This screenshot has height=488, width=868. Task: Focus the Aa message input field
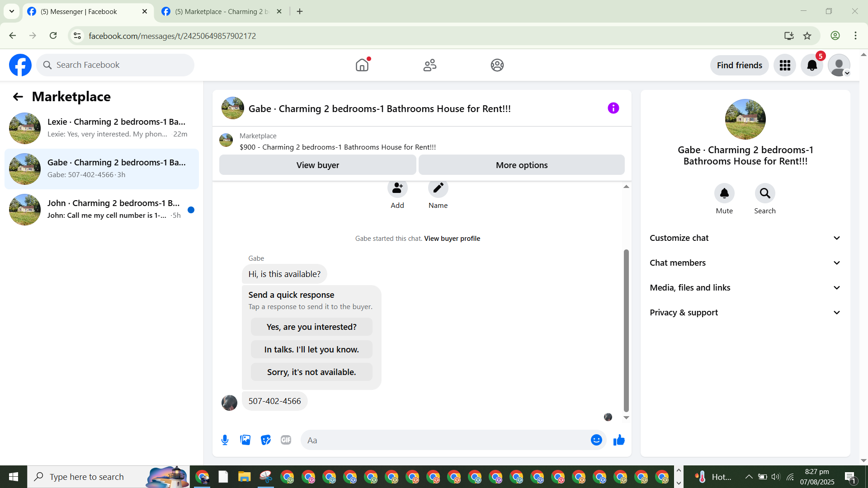pos(445,440)
